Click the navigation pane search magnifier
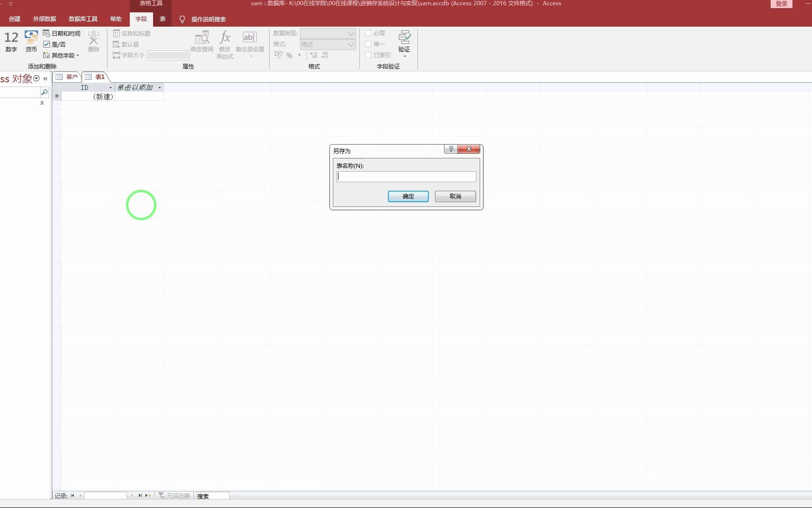This screenshot has width=812, height=508. pos(44,92)
